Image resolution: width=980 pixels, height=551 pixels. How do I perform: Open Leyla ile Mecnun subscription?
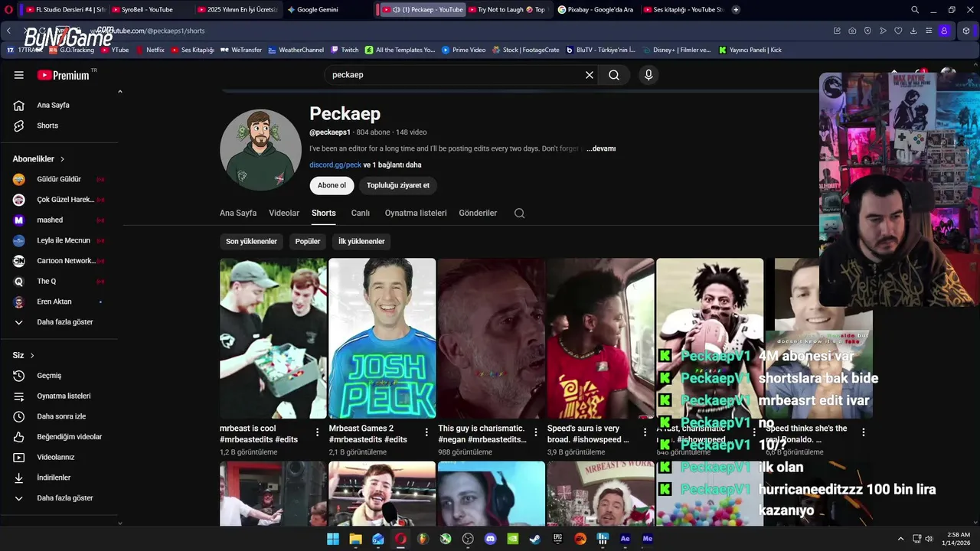coord(59,240)
